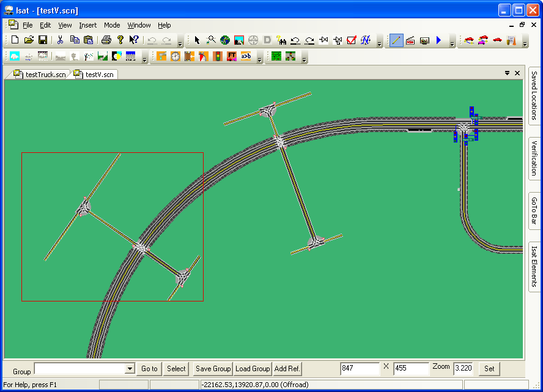This screenshot has width=543, height=392.
Task: Open the Group combo box dropdown
Action: tap(130, 369)
